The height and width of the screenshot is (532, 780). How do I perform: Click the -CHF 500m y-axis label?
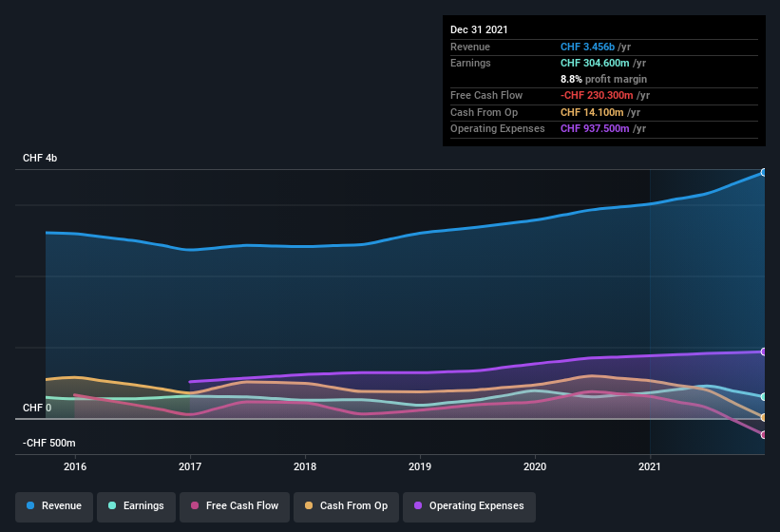point(48,443)
